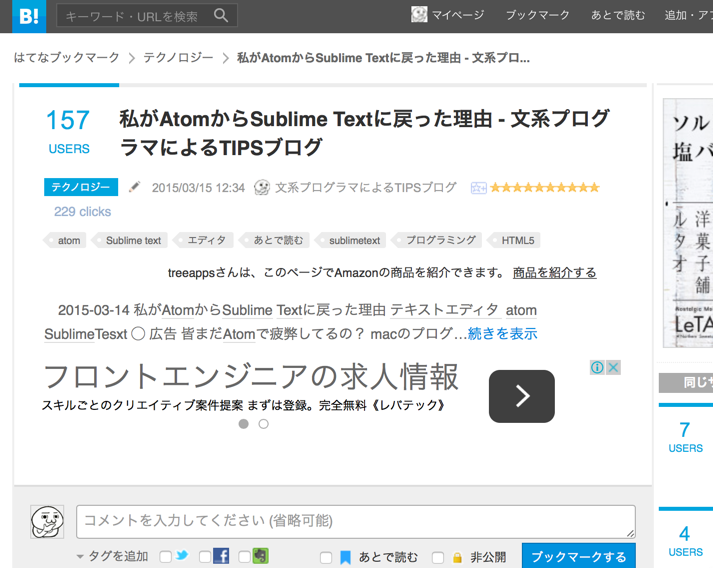This screenshot has width=713, height=568.
Task: Expand summary with 続きを表示
Action: coord(502,334)
